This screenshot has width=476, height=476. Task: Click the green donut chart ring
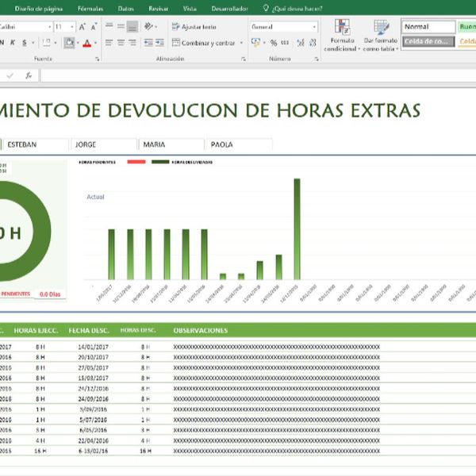point(41,232)
